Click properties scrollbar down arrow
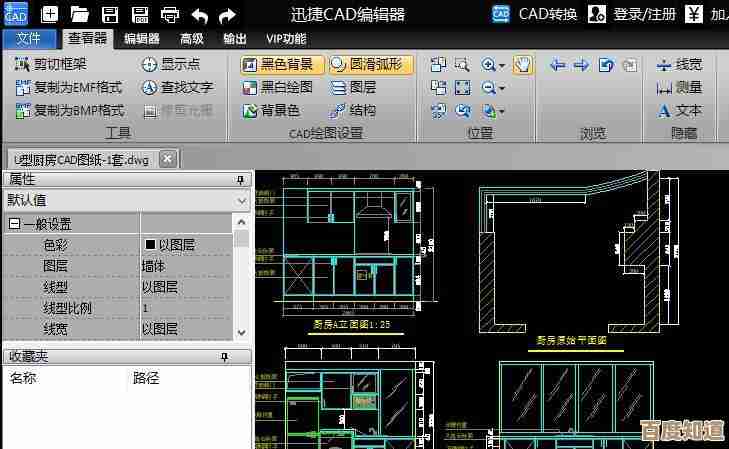Viewport: 729px width, 449px height. 241,333
